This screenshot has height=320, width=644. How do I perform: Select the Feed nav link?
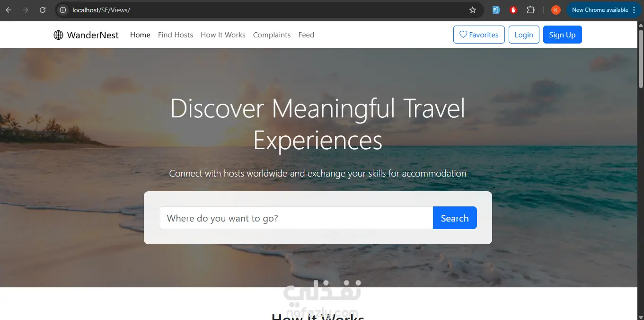(x=306, y=35)
